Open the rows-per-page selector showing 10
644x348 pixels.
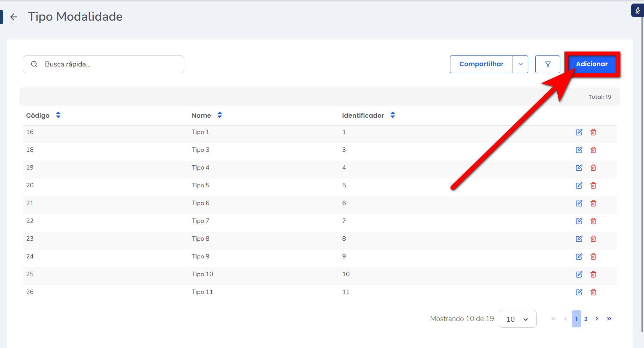point(517,319)
